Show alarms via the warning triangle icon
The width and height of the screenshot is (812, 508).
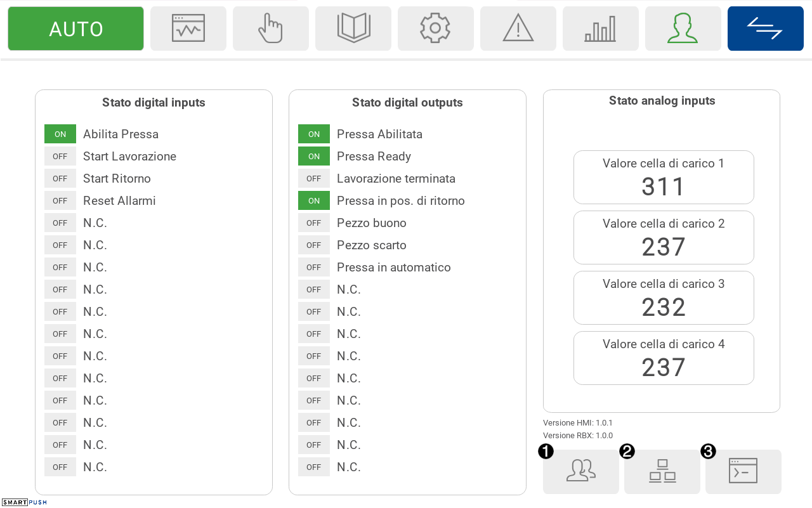point(518,29)
